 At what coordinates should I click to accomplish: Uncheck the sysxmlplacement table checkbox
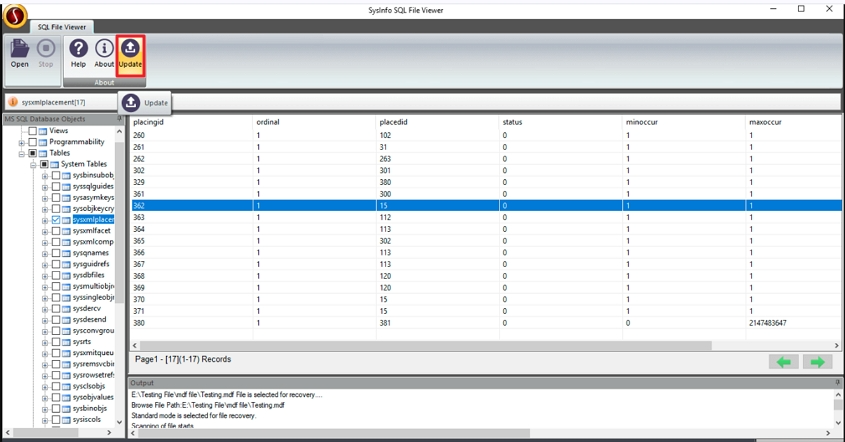point(56,219)
